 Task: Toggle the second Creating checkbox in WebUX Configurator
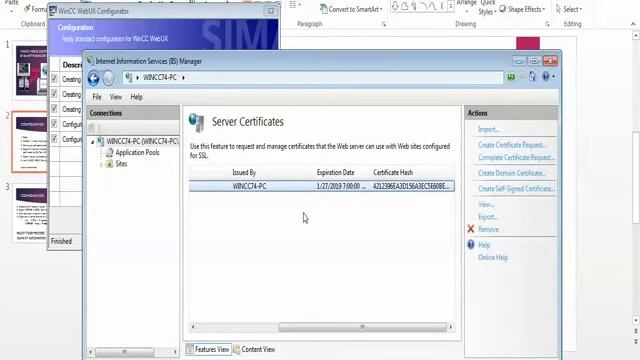(x=54, y=94)
